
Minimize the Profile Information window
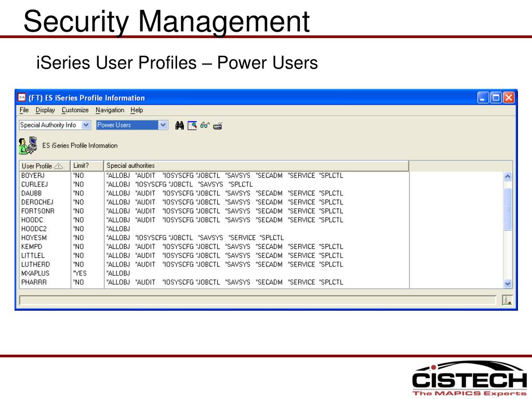[483, 98]
